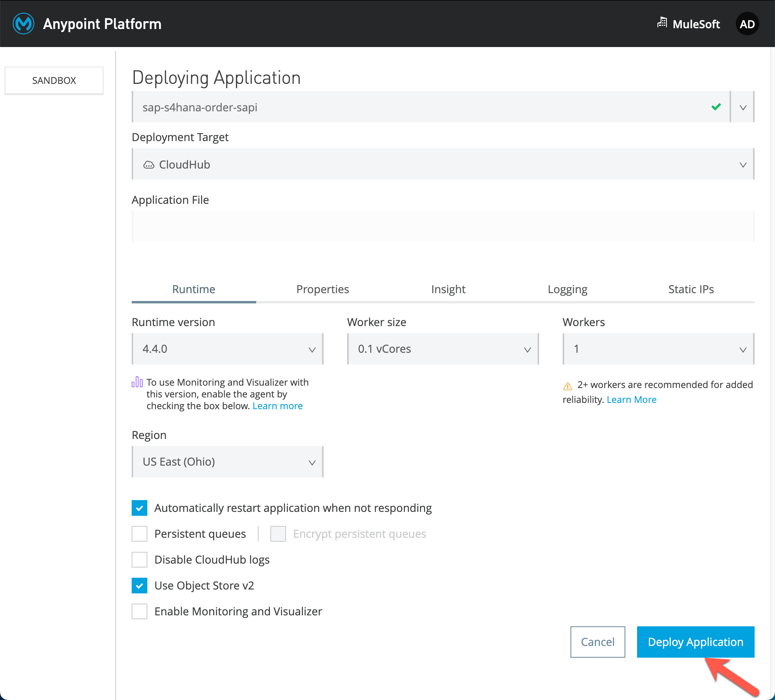Click the Anypoint Platform title

(x=102, y=24)
